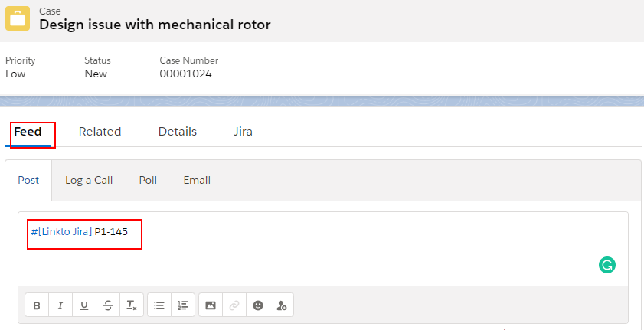The height and width of the screenshot is (330, 644).
Task: Underline the selected text
Action: [84, 305]
